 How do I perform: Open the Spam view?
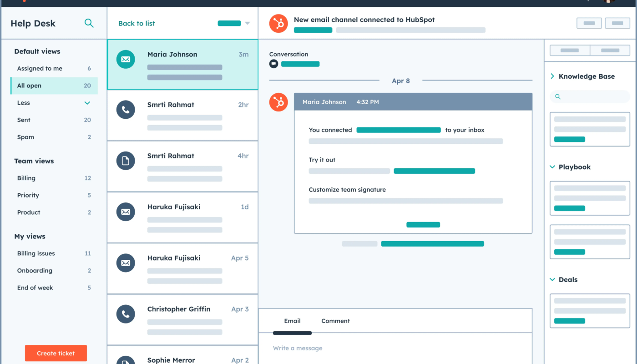coord(54,137)
